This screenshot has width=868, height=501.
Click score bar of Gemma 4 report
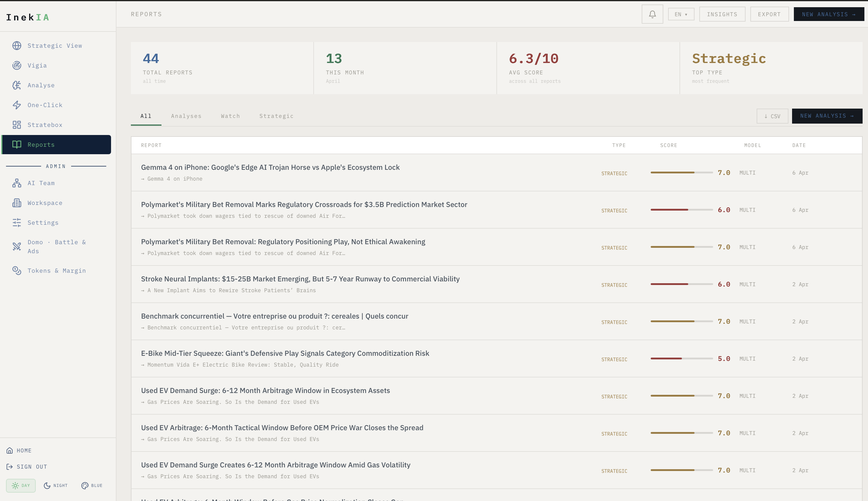[x=681, y=172]
